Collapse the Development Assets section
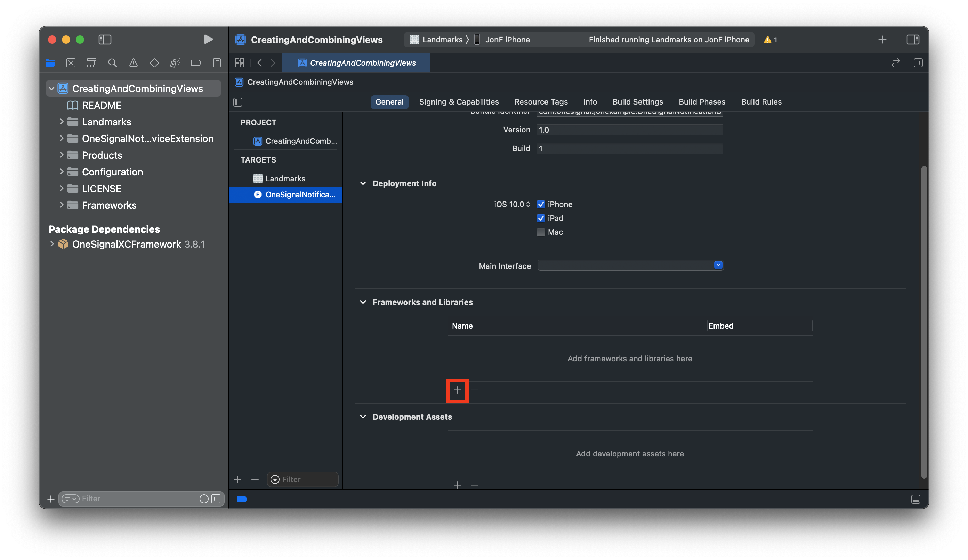The width and height of the screenshot is (968, 560). coord(363,417)
